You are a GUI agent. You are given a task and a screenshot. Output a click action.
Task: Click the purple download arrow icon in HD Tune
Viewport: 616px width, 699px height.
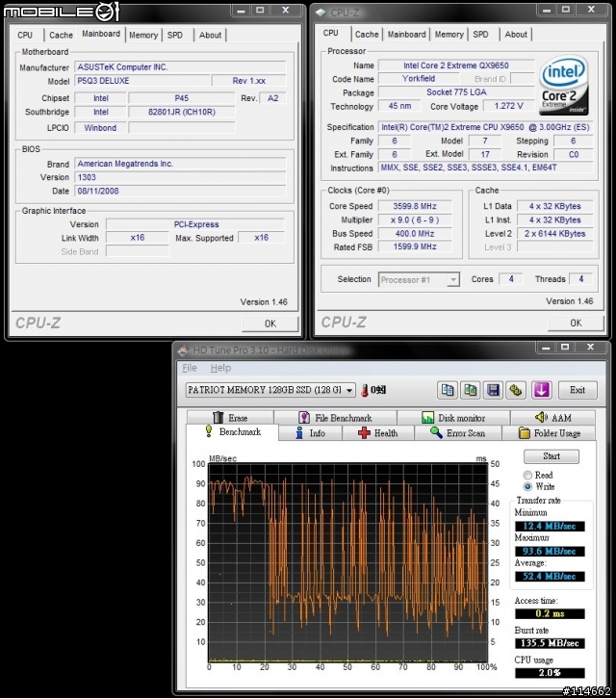[x=542, y=390]
